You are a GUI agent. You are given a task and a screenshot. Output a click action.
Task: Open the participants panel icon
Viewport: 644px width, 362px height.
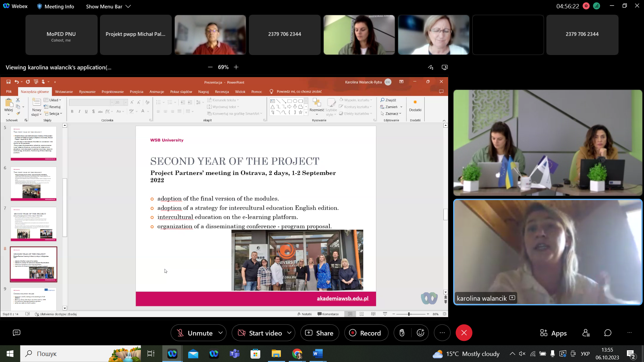(586, 333)
